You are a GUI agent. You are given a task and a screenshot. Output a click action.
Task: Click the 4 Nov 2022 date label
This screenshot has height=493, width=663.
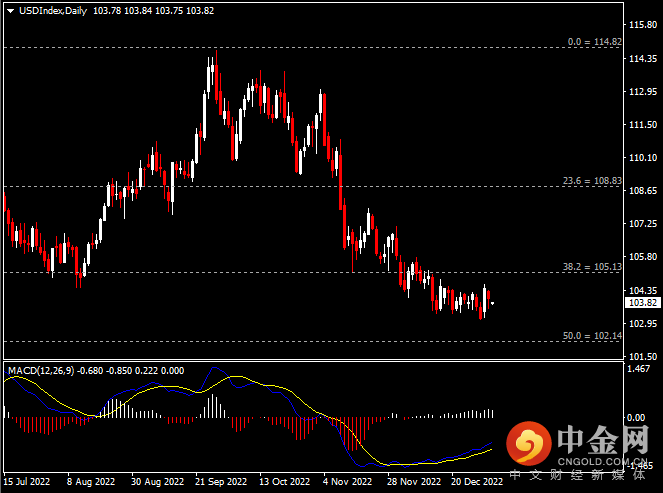[x=346, y=481]
